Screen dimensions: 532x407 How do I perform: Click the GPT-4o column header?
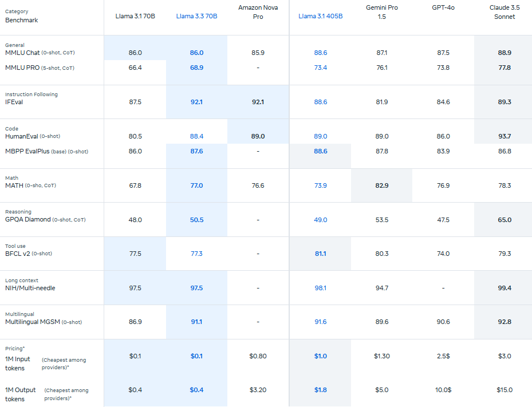443,7
